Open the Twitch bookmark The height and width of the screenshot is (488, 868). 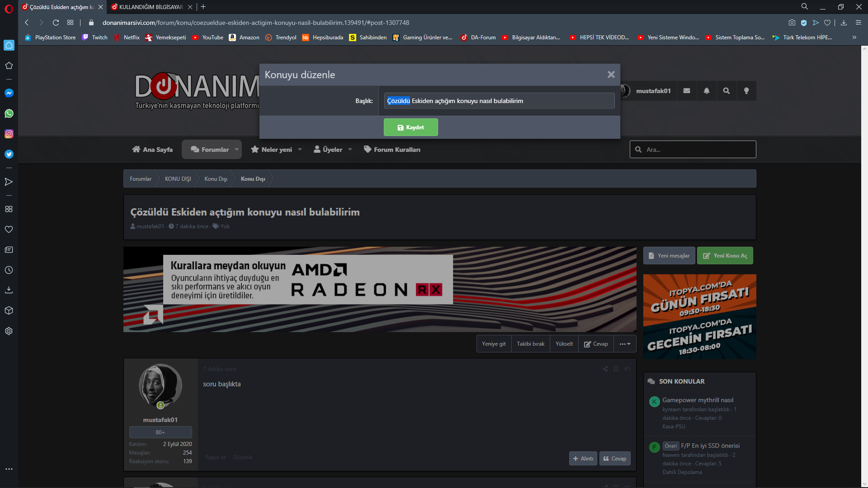(x=94, y=38)
